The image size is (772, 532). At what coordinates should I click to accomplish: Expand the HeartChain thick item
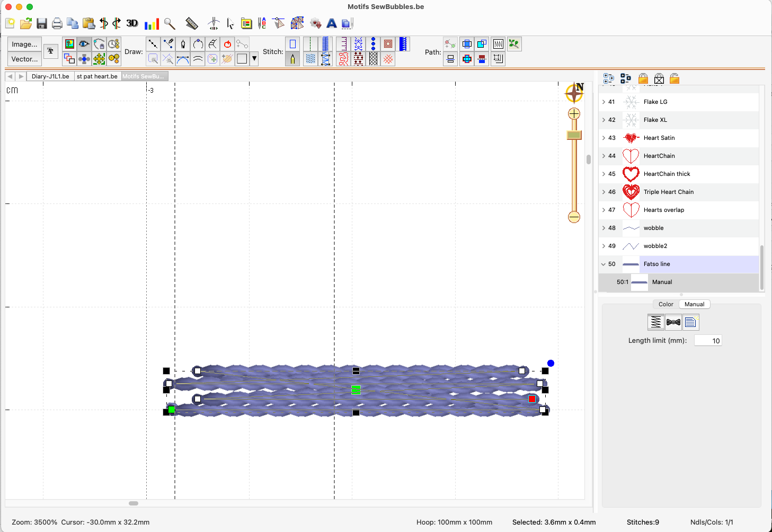[604, 174]
